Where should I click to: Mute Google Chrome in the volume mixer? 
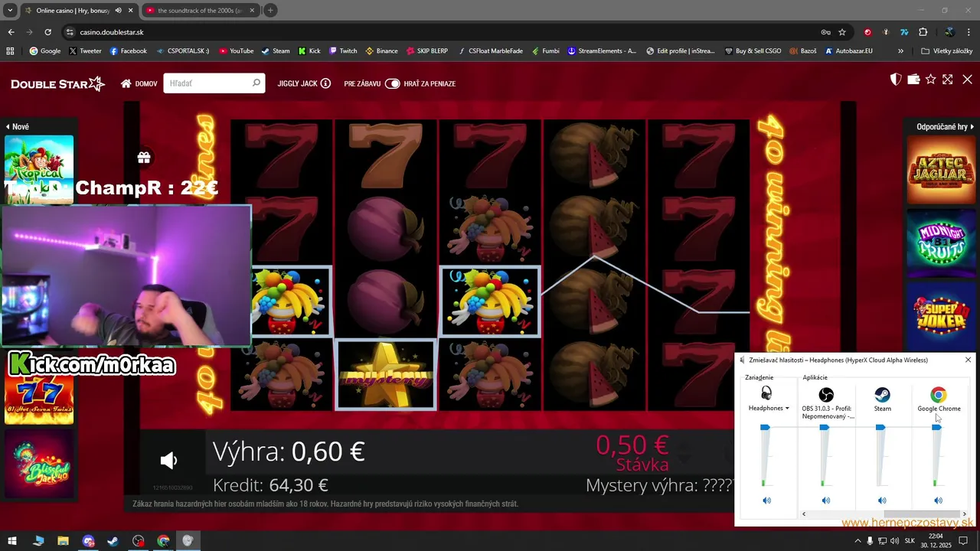point(938,500)
